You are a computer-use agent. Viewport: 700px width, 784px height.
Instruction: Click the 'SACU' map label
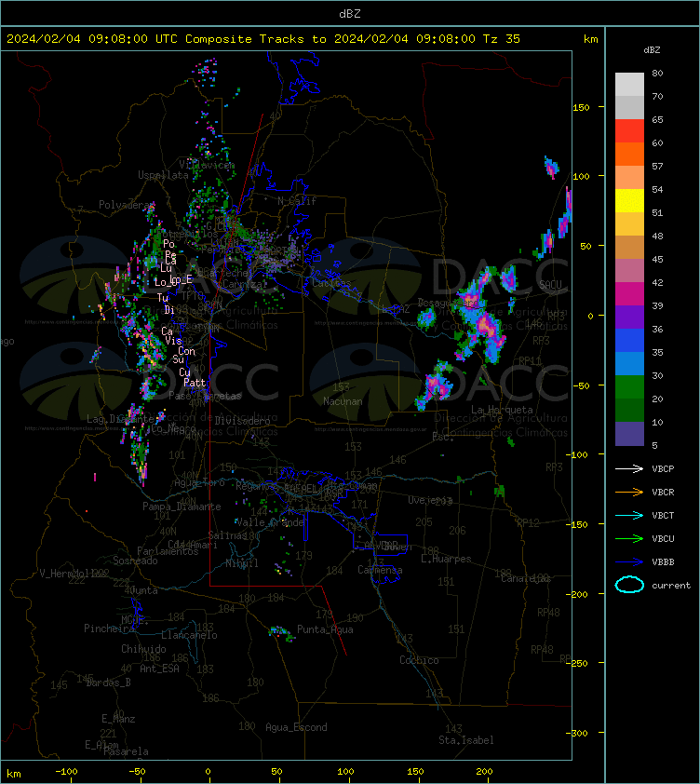550,285
